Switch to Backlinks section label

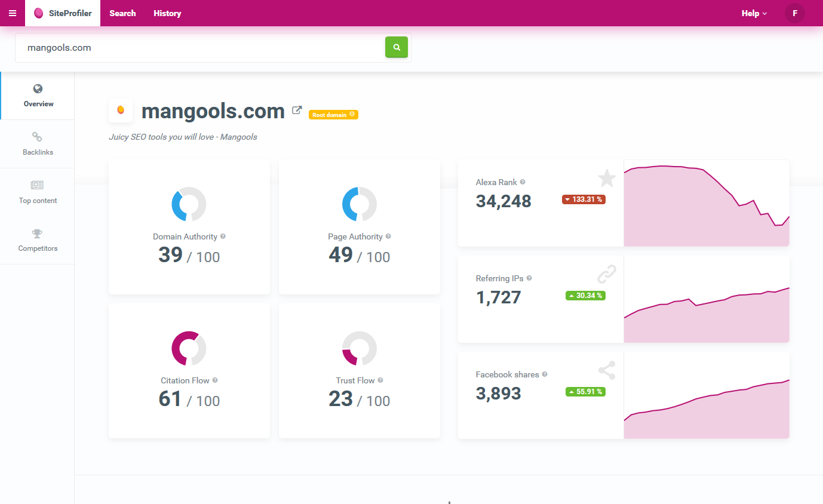click(x=38, y=152)
